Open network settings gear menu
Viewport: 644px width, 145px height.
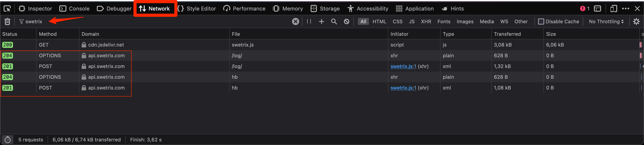pyautogui.click(x=636, y=22)
